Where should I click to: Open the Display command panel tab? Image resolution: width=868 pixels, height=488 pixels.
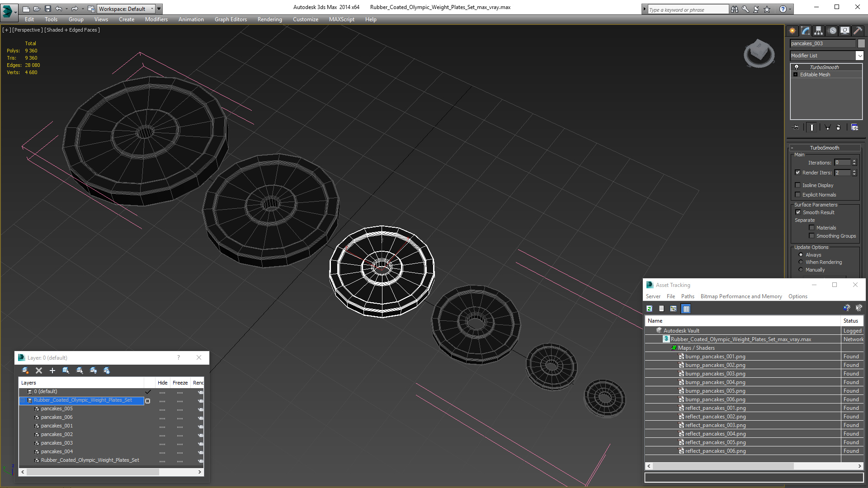click(x=845, y=31)
